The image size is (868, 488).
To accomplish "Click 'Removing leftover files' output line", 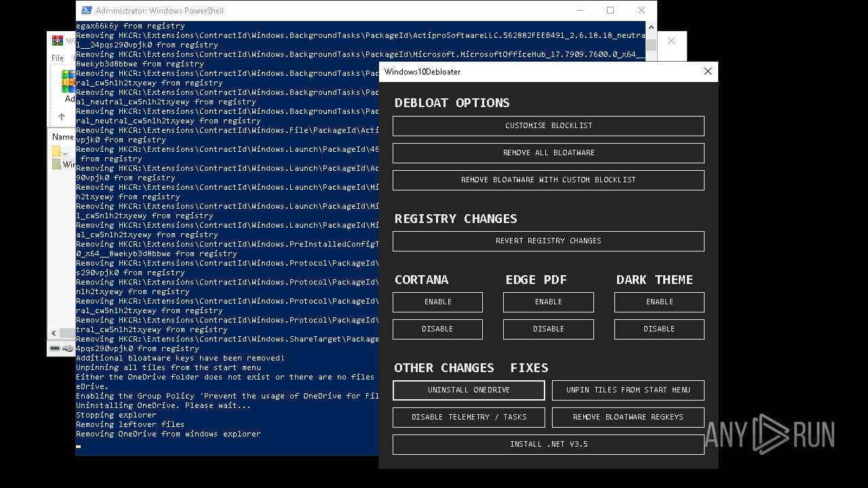I will (x=130, y=424).
